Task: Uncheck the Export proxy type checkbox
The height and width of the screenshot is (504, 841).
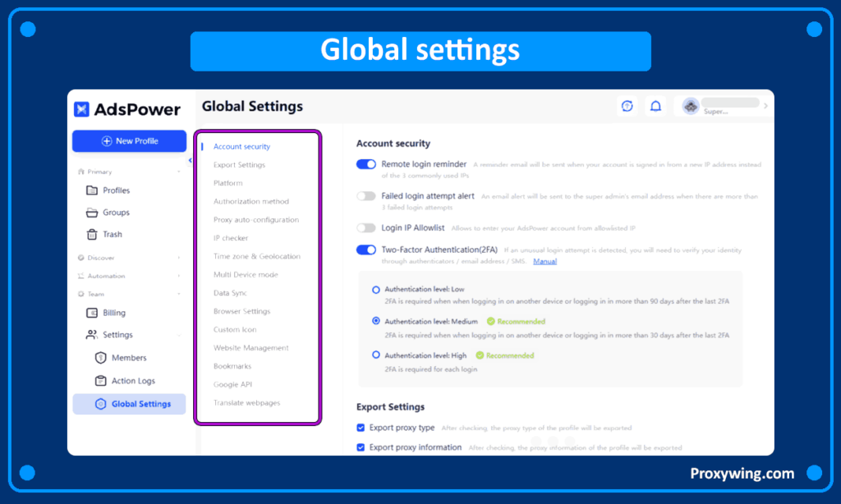Action: pos(361,428)
